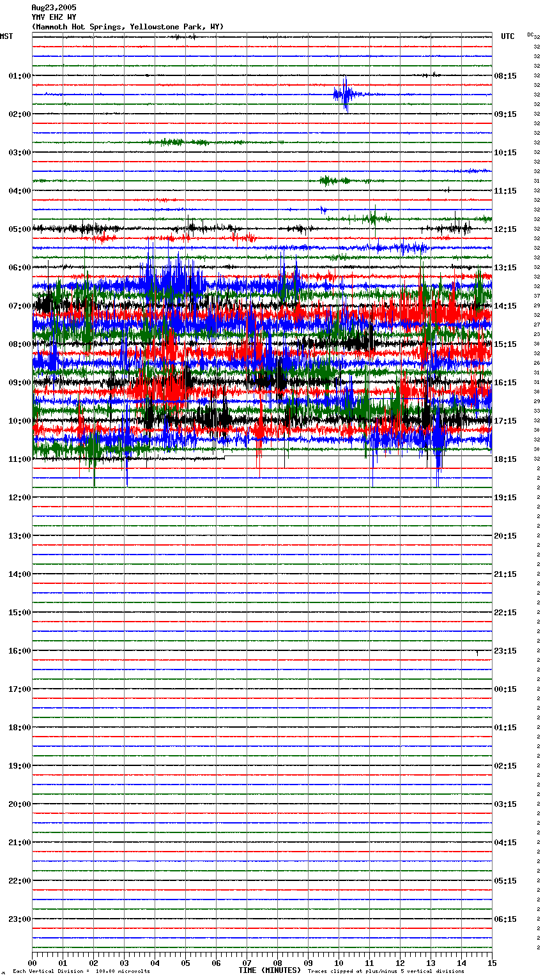The image size is (543, 980).
Task: Click minute 00 on the bottom axis
Action: (x=32, y=963)
